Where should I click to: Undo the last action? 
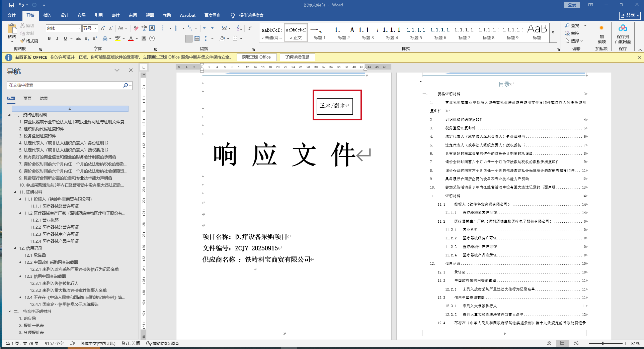pos(21,5)
